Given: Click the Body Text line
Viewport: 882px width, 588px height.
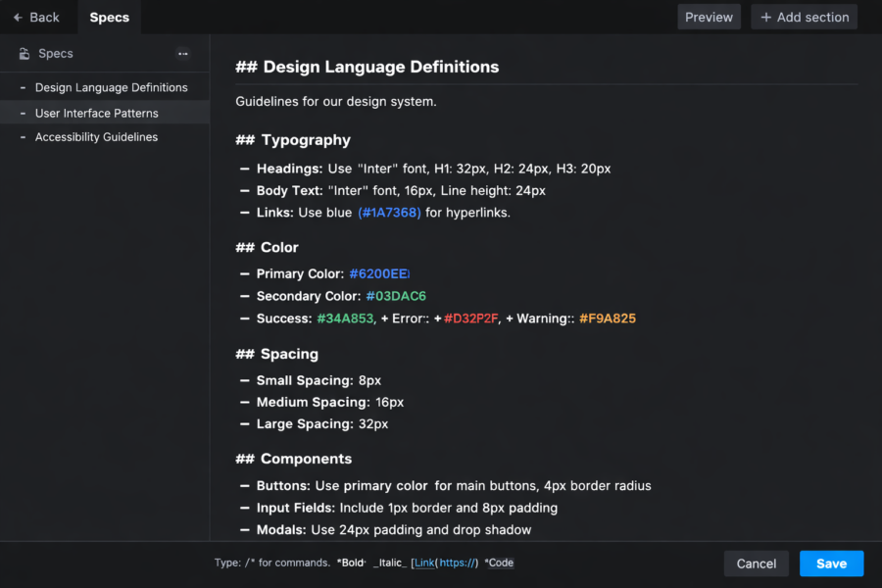Looking at the screenshot, I should [393, 191].
